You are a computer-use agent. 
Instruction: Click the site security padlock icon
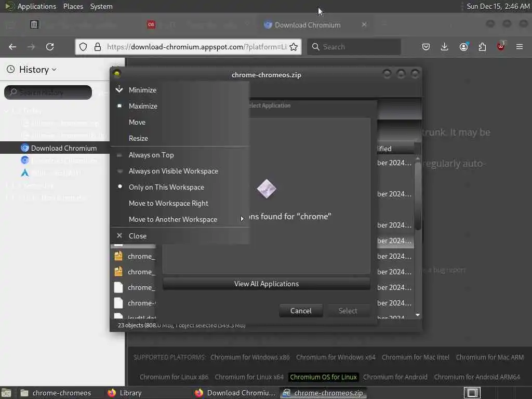pos(98,47)
